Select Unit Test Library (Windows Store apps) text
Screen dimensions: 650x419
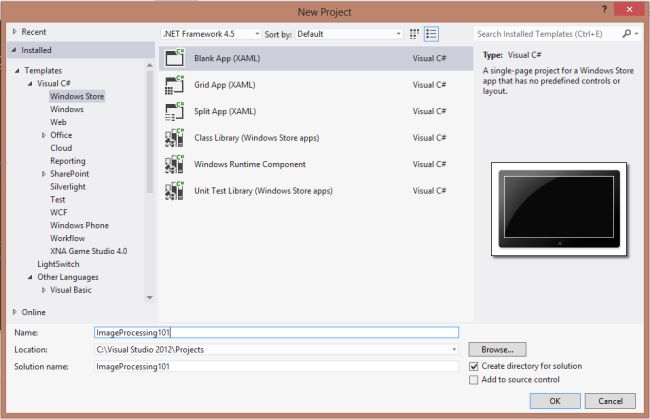pyautogui.click(x=263, y=191)
